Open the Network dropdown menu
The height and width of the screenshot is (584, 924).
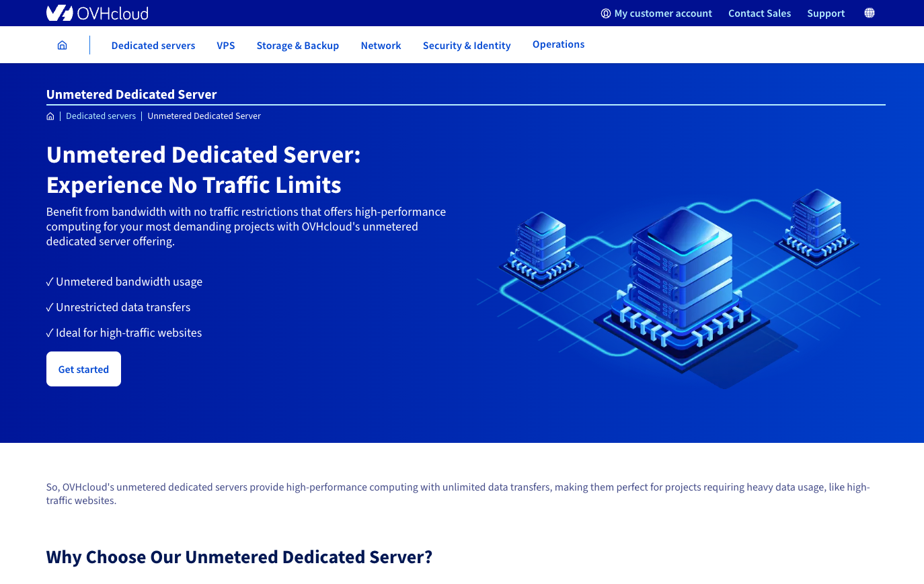[x=381, y=45]
